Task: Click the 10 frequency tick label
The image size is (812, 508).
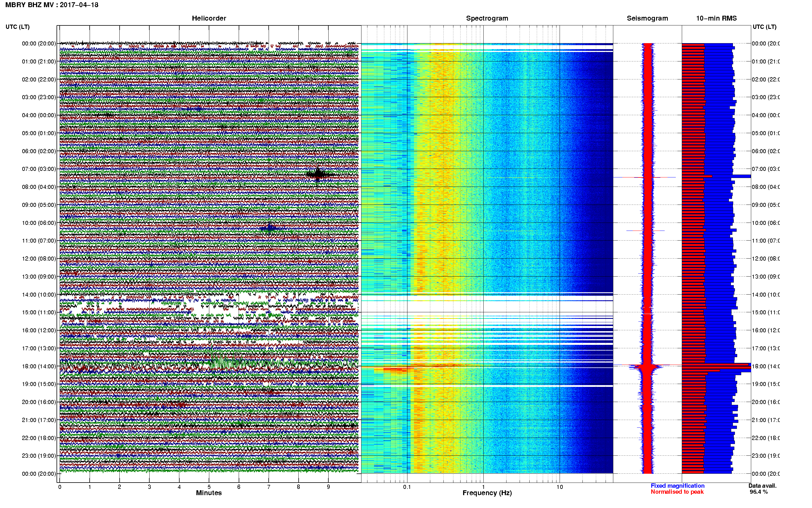Action: 560,487
